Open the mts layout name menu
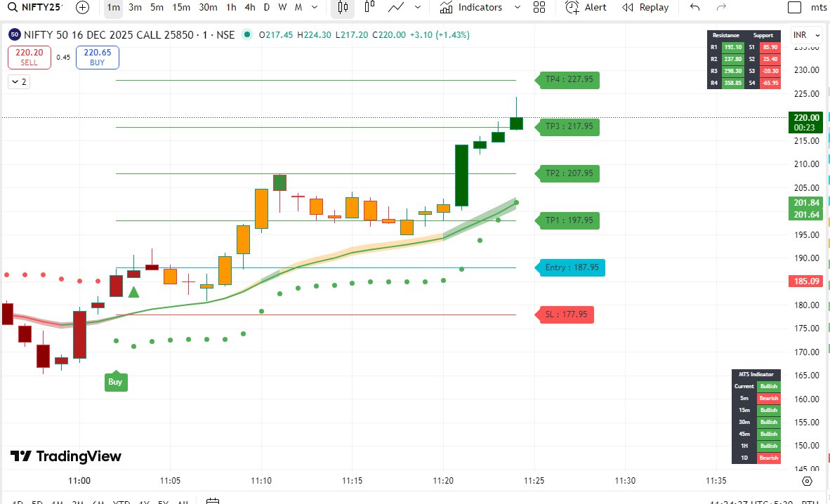 [818, 8]
